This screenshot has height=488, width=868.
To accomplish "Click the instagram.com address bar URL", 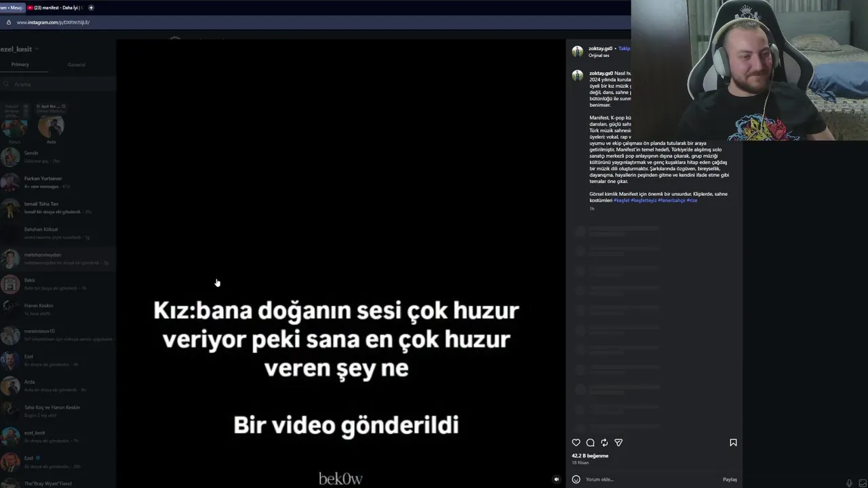I will 53,22.
